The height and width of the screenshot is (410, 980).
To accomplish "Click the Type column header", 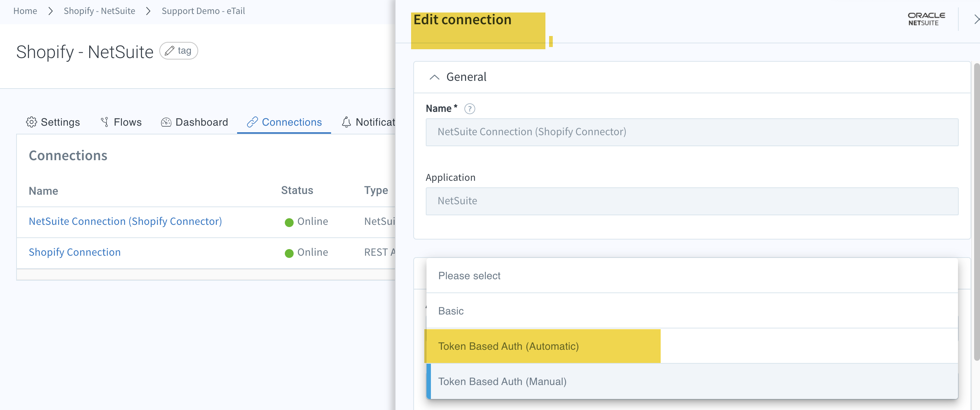I will (376, 190).
